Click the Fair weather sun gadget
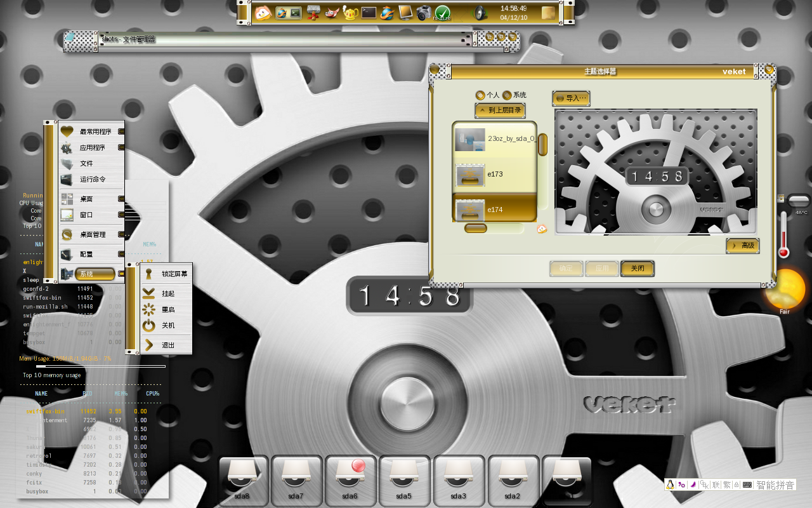Viewport: 812px width, 508px height. [x=785, y=291]
